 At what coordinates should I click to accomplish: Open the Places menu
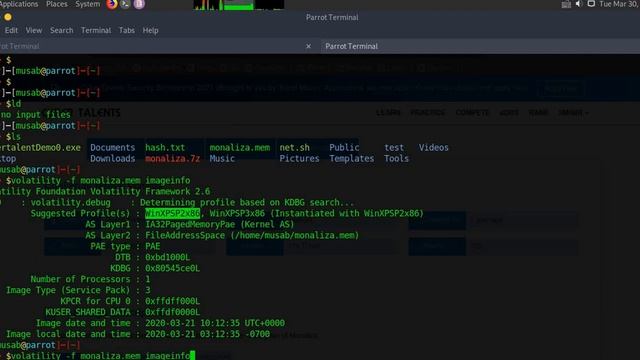(57, 4)
